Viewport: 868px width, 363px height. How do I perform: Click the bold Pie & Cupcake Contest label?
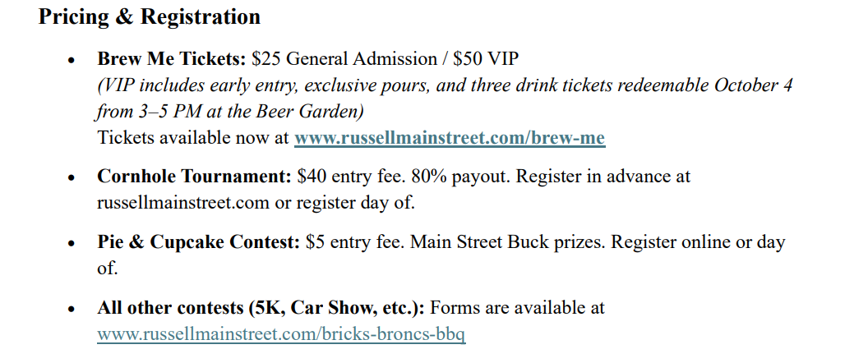[x=199, y=242]
